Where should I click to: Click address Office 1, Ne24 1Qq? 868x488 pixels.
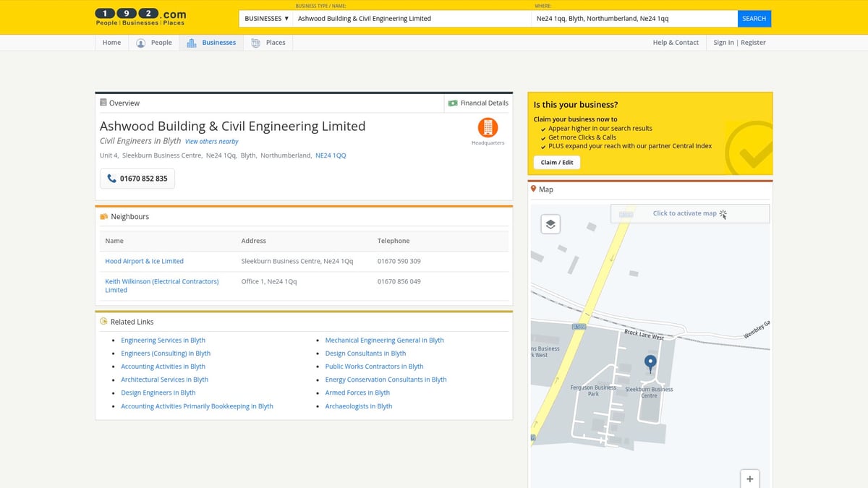click(269, 281)
